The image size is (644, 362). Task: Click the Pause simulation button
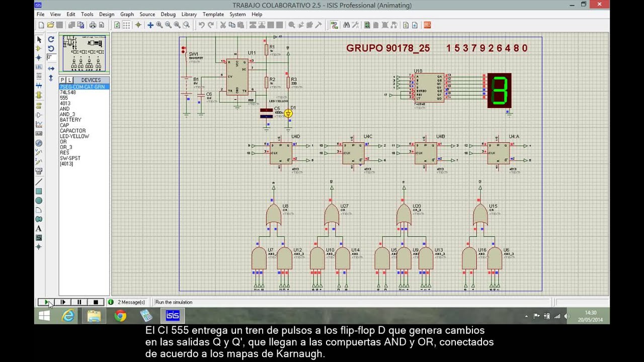[79, 302]
